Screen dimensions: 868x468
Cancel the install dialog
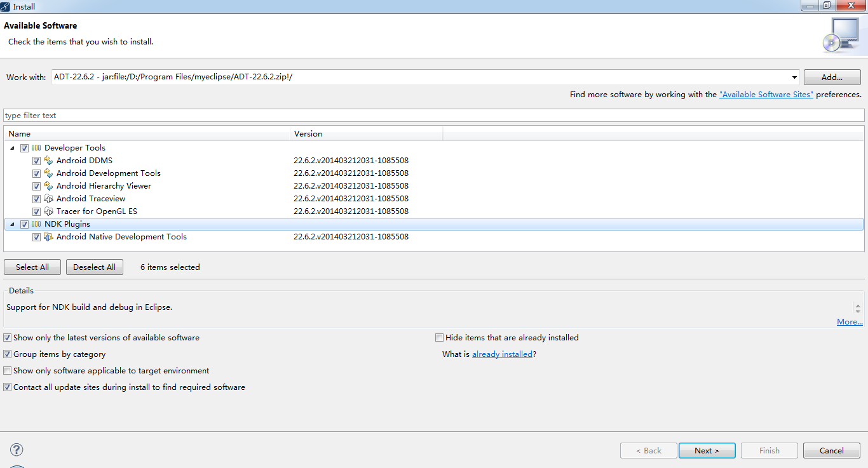(832, 450)
